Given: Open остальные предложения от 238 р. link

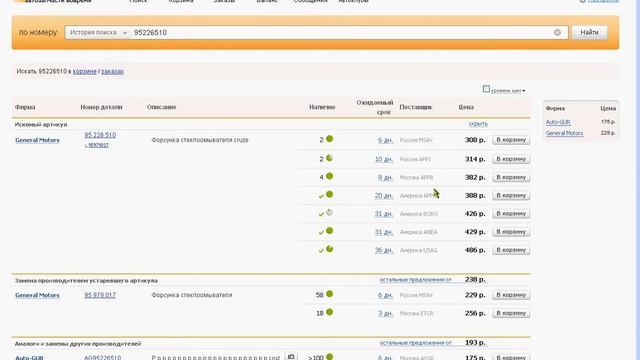Looking at the screenshot, I should click(x=416, y=280).
